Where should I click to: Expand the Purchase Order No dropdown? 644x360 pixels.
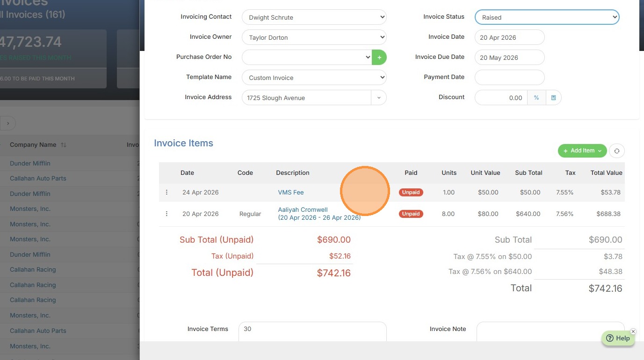(307, 58)
